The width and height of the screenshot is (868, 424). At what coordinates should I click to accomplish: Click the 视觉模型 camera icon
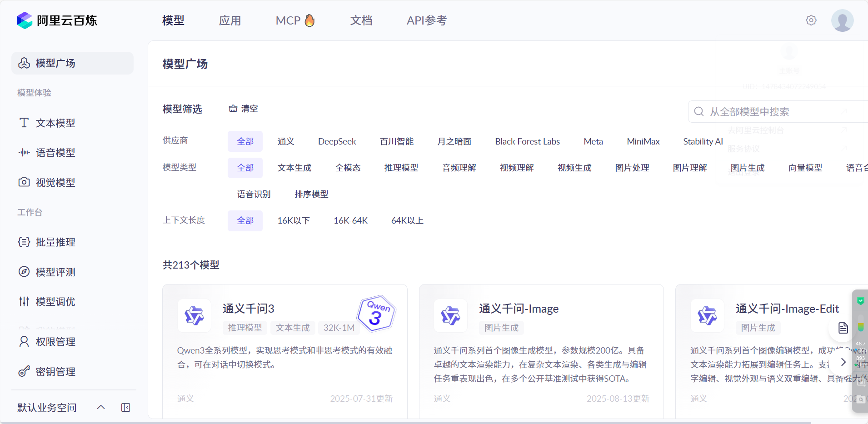pos(24,182)
